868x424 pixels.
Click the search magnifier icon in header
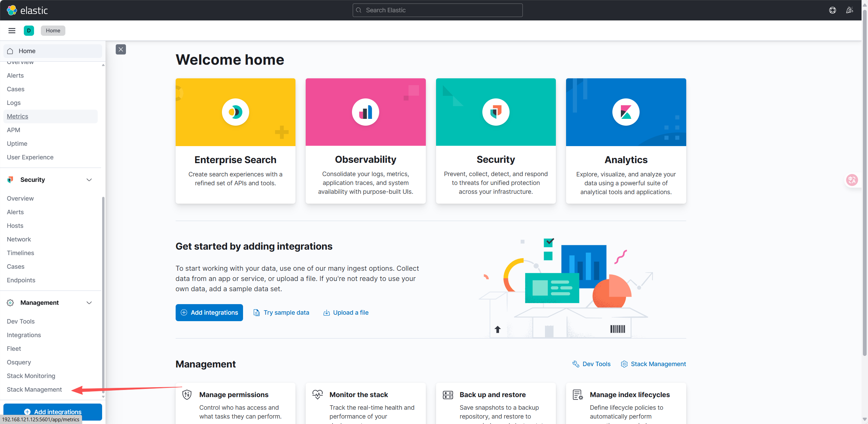359,10
